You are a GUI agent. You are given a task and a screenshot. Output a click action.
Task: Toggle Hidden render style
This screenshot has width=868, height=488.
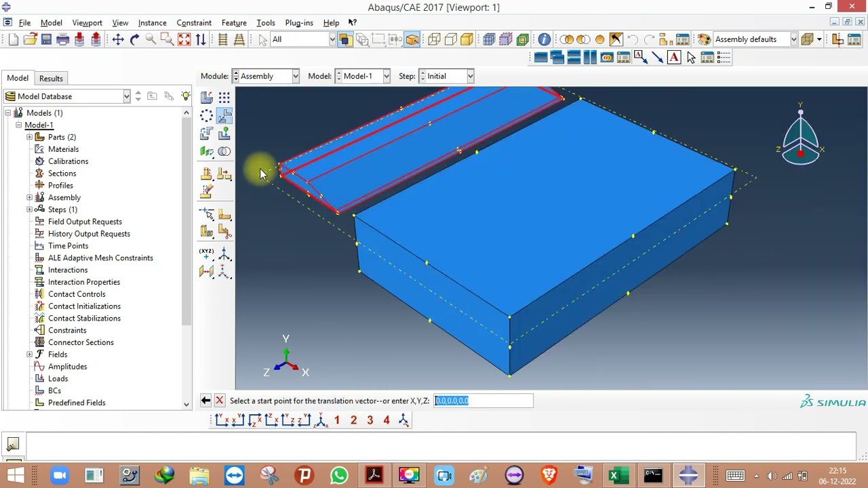pos(450,39)
